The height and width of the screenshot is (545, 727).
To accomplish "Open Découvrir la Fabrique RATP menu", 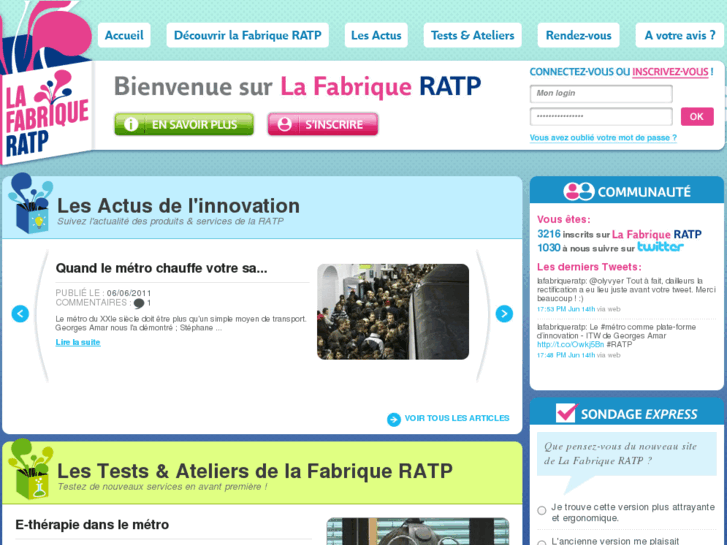I will point(248,35).
